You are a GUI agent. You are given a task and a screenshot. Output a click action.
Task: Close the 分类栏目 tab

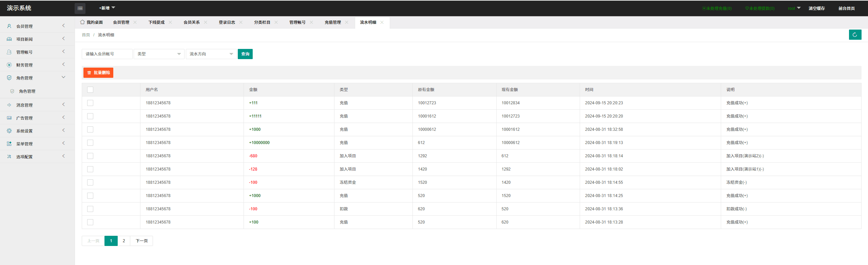point(276,22)
